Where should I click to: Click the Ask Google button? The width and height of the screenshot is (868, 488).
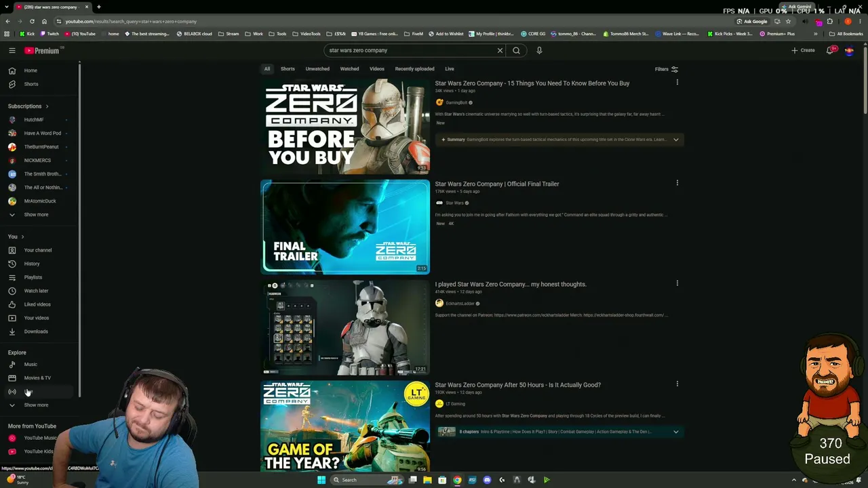coord(752,21)
